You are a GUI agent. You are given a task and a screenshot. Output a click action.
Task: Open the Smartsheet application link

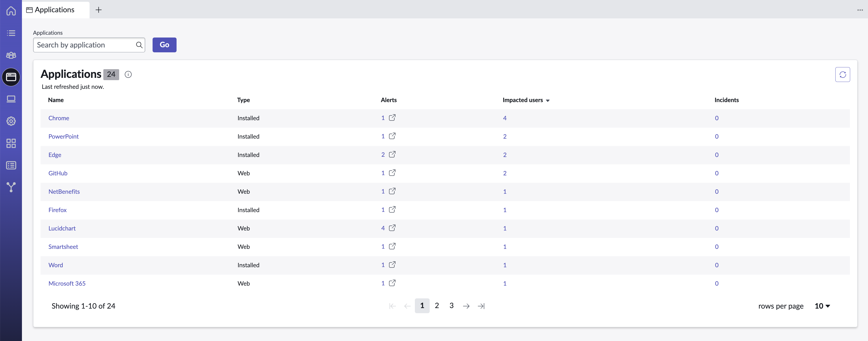(x=63, y=247)
